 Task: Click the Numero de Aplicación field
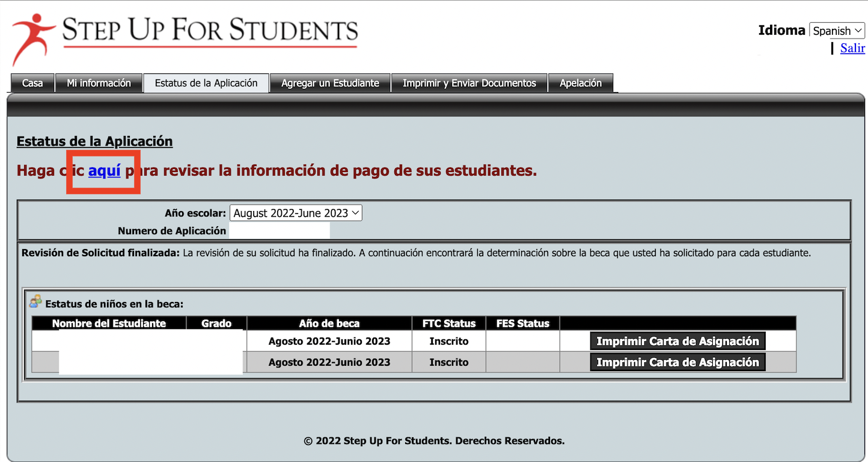pyautogui.click(x=280, y=230)
